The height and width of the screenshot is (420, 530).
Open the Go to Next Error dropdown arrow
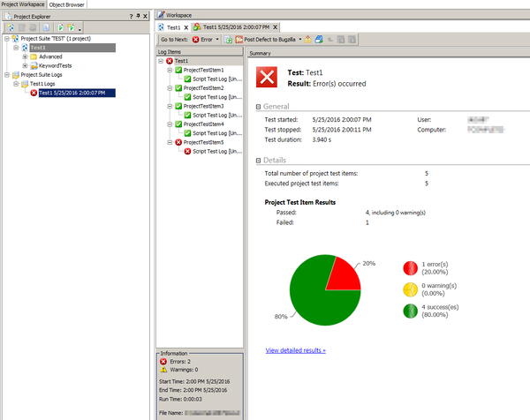(217, 40)
